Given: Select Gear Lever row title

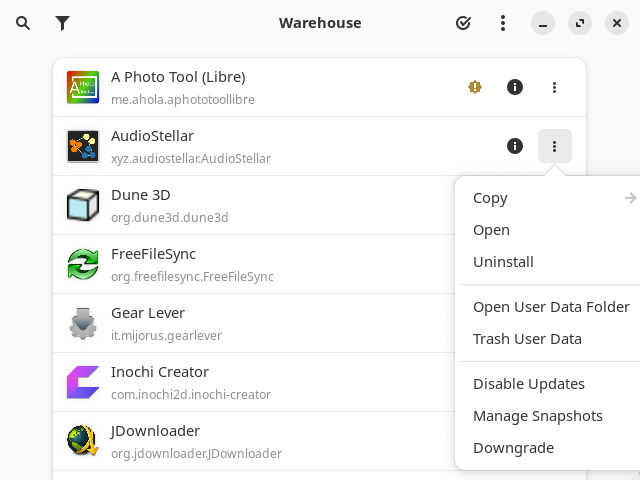Looking at the screenshot, I should pyautogui.click(x=148, y=313).
